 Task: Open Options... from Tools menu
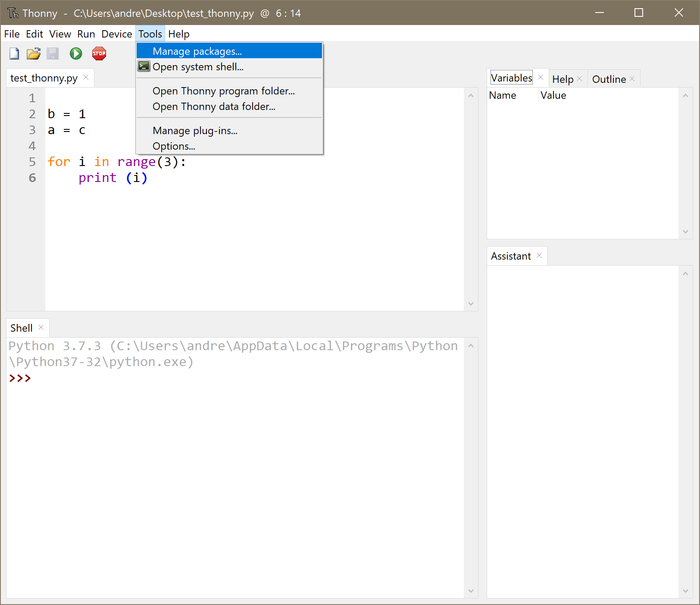(x=229, y=146)
